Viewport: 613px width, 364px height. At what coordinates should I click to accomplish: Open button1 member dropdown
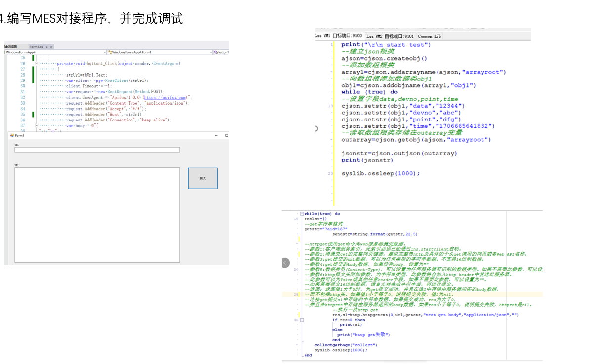coord(221,52)
